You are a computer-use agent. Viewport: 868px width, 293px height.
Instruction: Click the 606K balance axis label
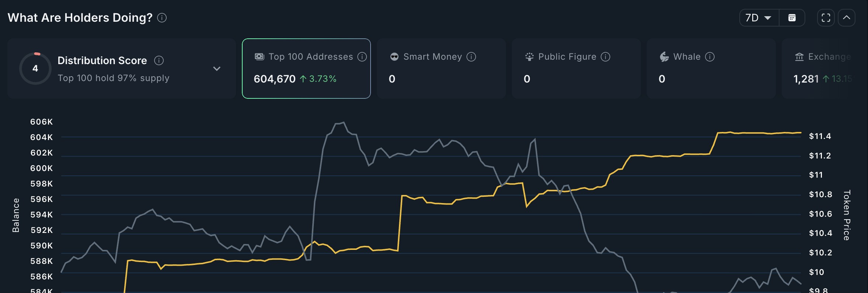pyautogui.click(x=42, y=122)
